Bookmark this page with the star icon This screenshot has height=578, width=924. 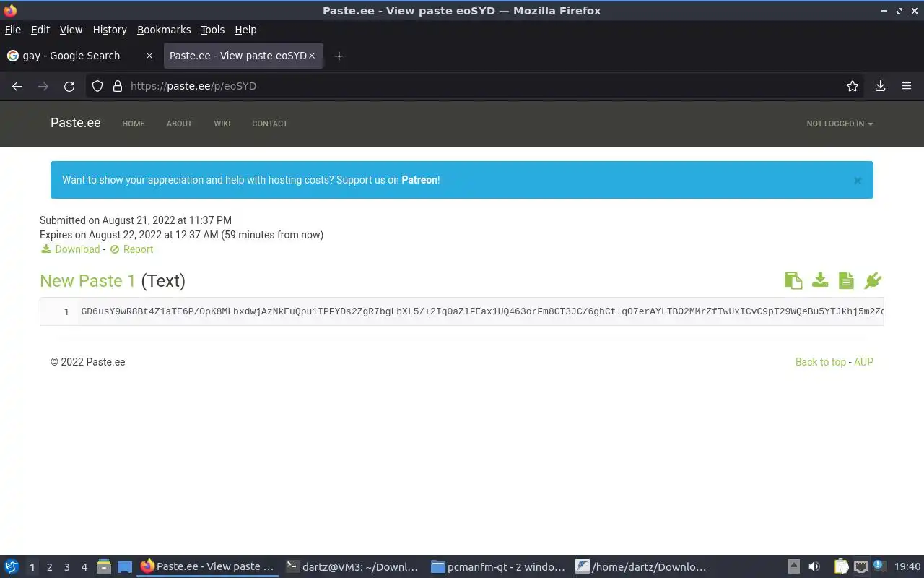853,86
